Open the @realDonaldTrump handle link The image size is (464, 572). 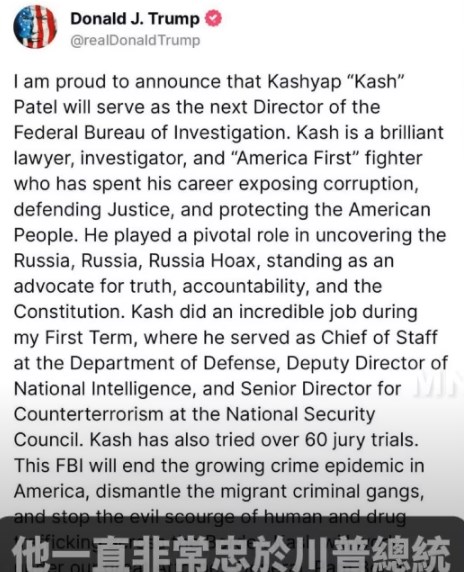click(135, 40)
